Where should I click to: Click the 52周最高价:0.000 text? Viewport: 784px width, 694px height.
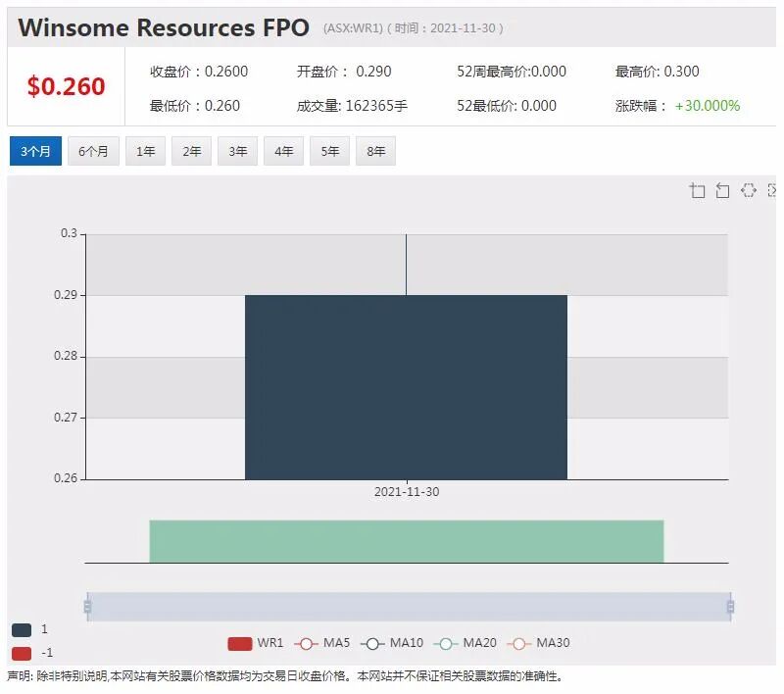[512, 72]
